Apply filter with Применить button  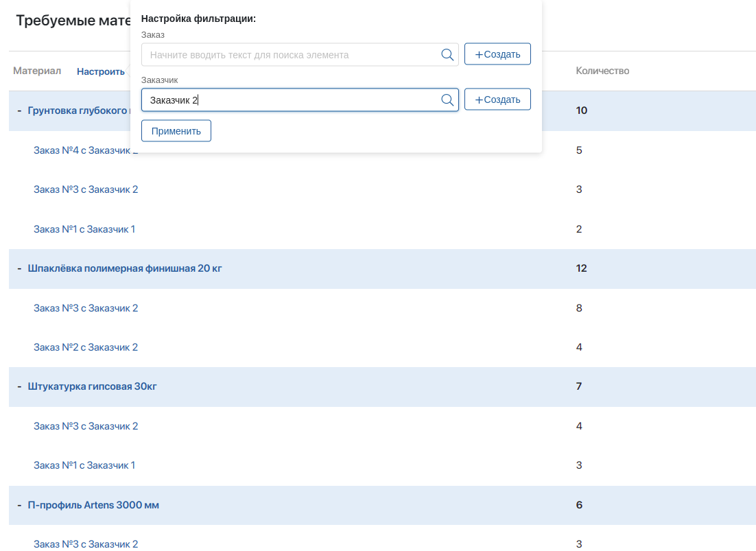point(176,131)
